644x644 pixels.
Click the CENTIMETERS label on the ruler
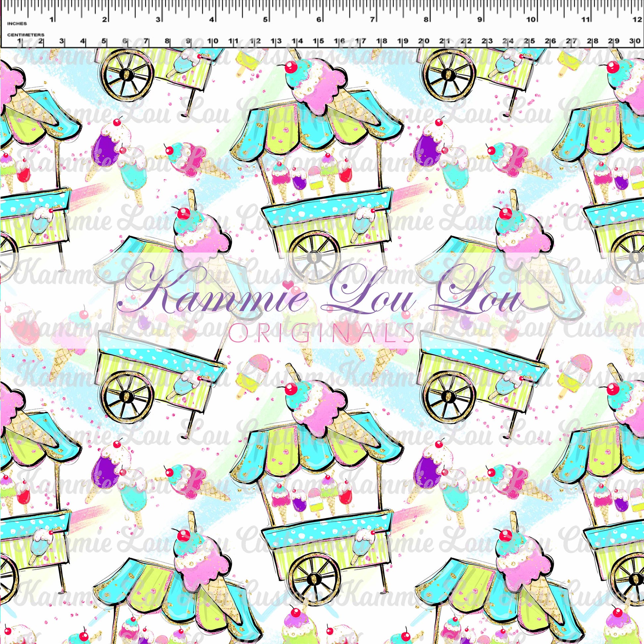click(26, 35)
